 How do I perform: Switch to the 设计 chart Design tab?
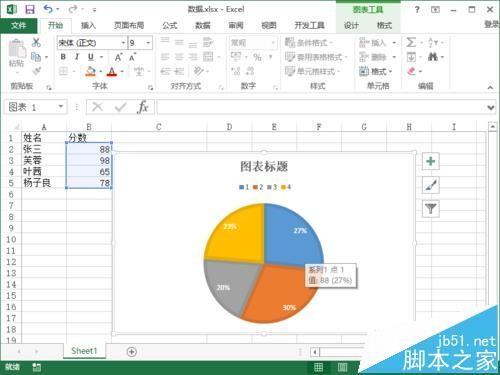coord(351,25)
